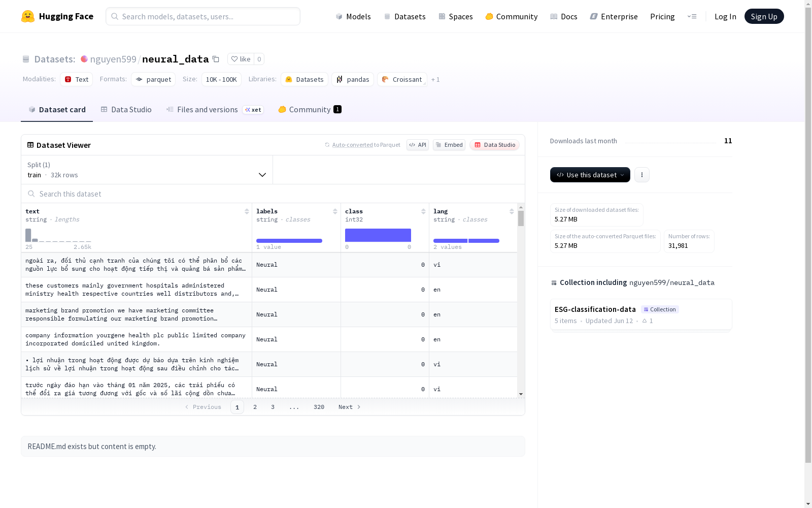812x508 pixels.
Task: Click the 'company information yourgene health' row
Action: coord(269,339)
